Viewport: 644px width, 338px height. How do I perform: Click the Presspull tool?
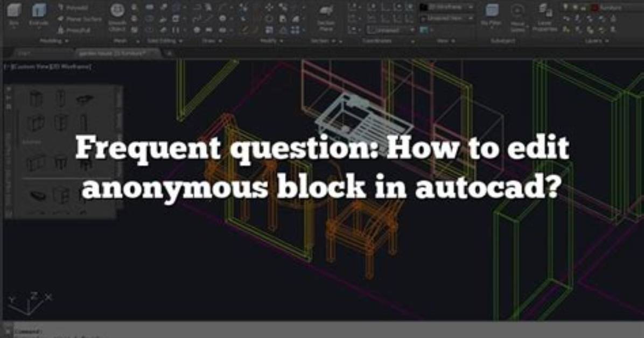tap(74, 30)
